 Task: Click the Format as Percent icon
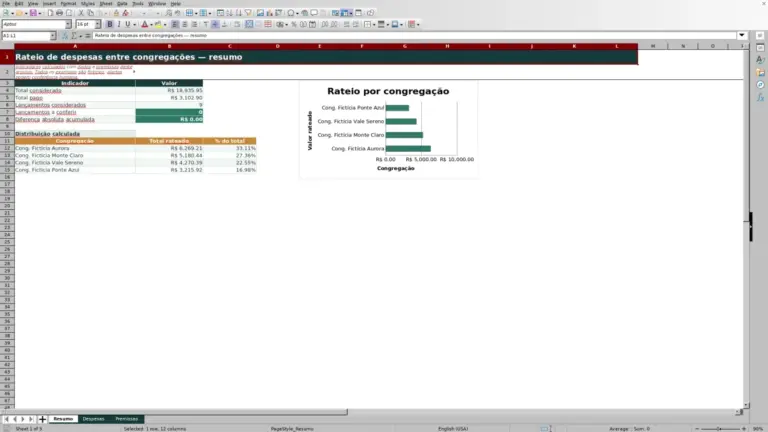click(294, 24)
